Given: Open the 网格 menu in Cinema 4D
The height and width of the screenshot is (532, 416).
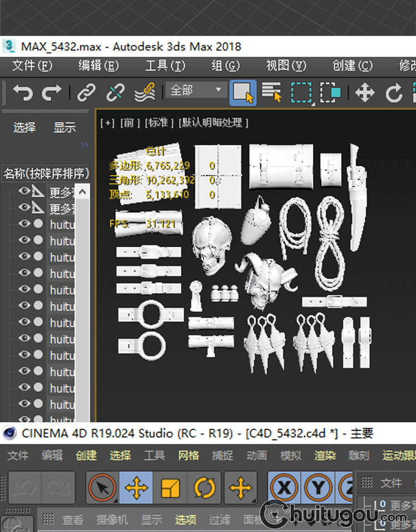Looking at the screenshot, I should tap(189, 456).
